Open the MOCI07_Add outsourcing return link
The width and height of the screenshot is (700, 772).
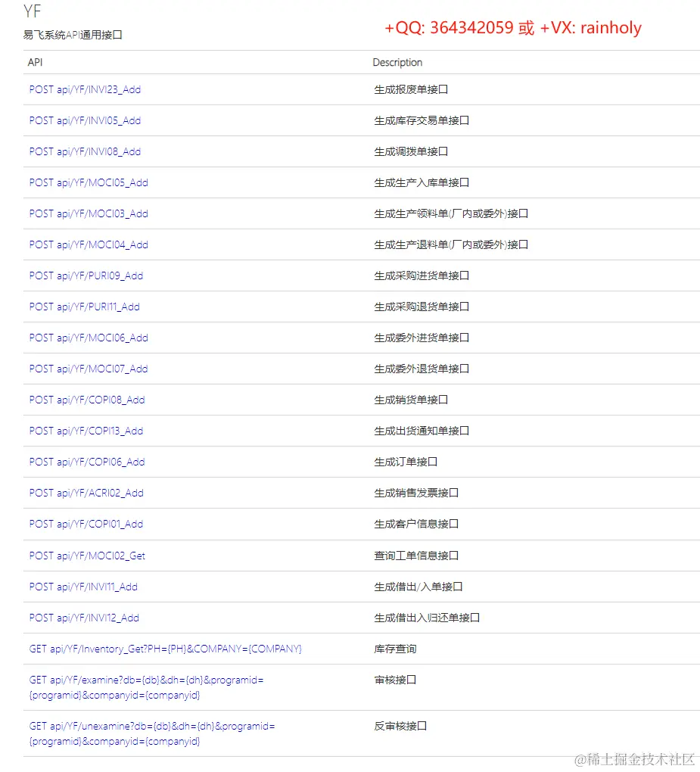tap(89, 369)
